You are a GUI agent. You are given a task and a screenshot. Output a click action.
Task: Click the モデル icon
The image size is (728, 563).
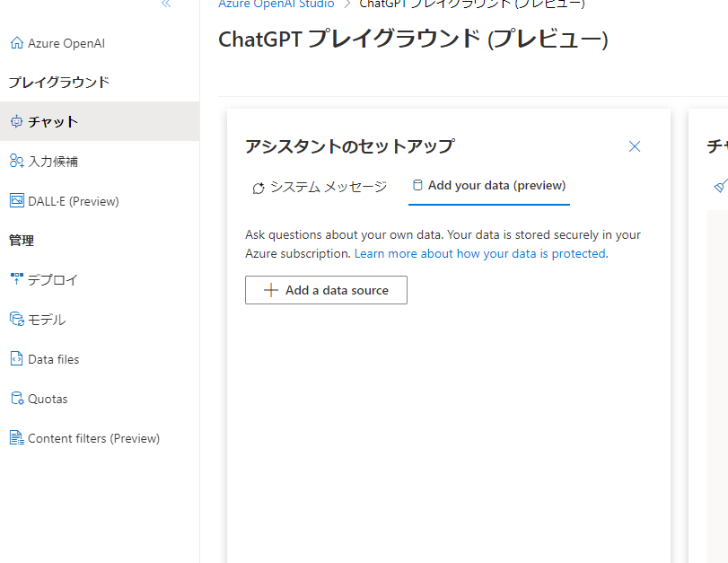pyautogui.click(x=17, y=319)
